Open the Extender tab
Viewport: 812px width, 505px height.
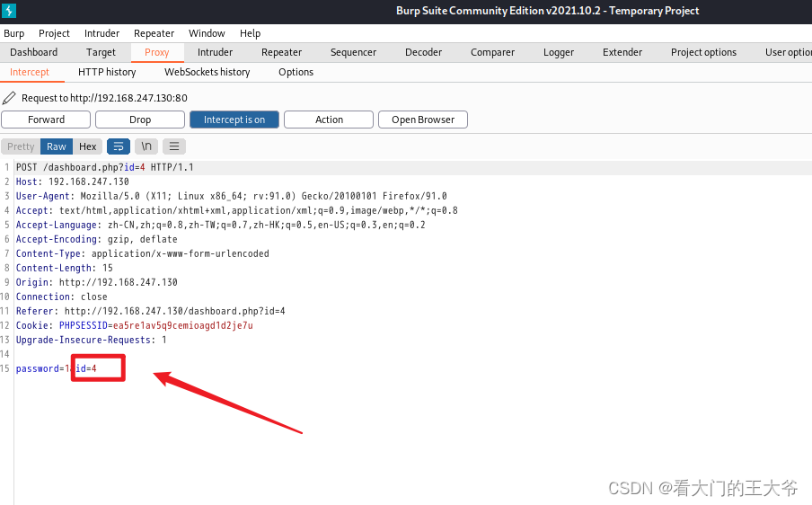[x=622, y=52]
